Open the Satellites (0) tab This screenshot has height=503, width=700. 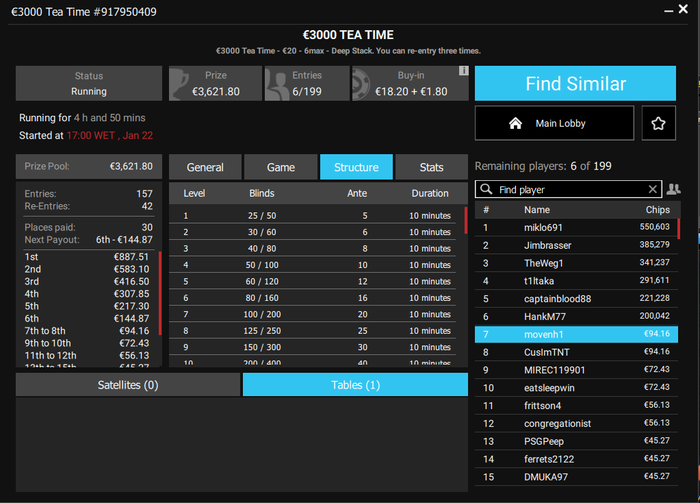(128, 385)
